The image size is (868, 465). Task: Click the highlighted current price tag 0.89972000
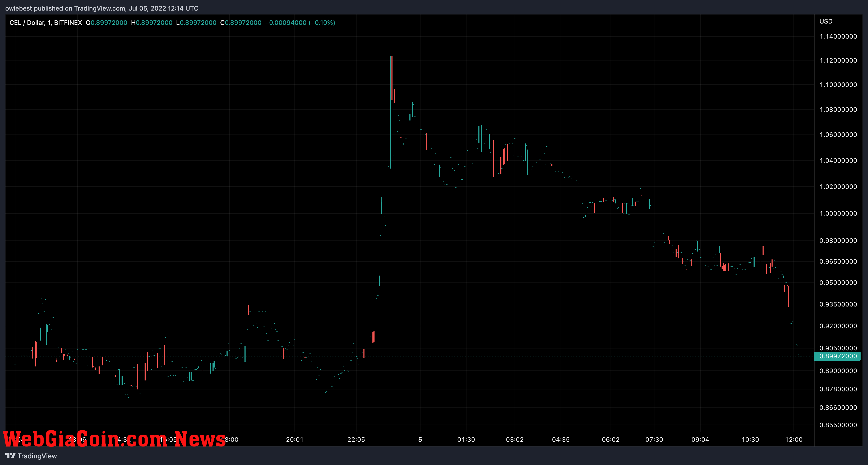(838, 356)
